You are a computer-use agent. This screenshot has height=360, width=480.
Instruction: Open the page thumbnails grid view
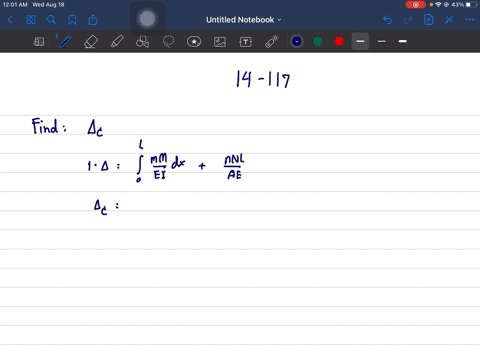(31, 20)
